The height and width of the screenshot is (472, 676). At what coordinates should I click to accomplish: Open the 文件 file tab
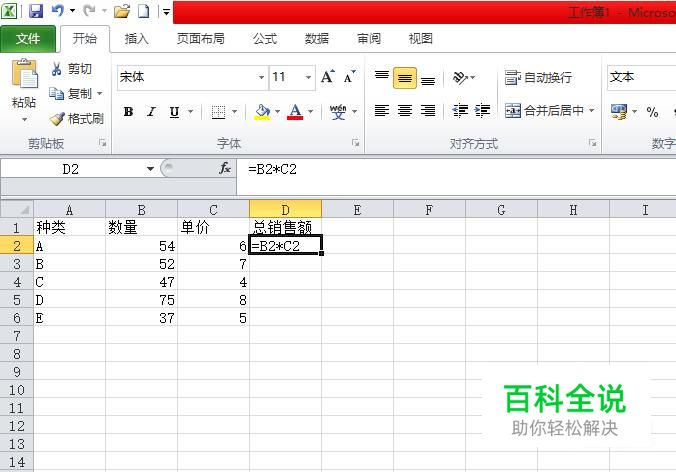(x=28, y=39)
